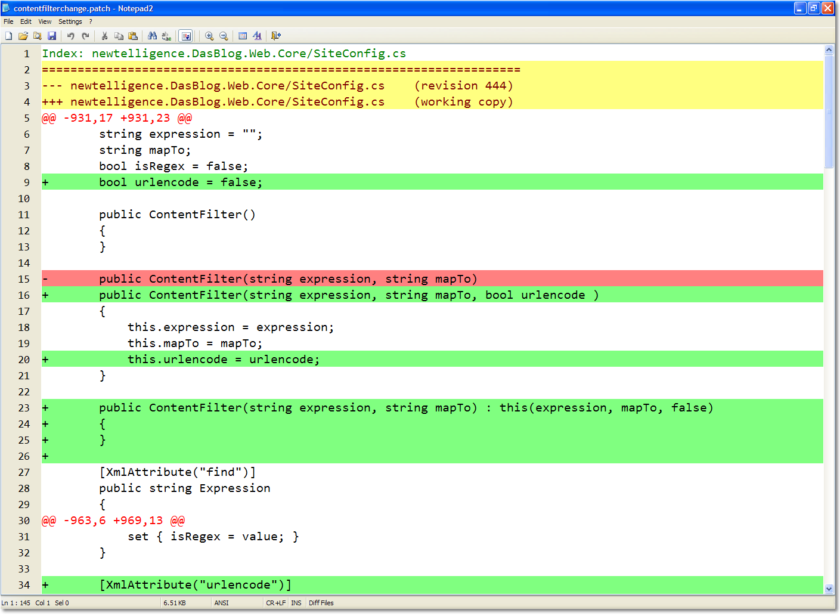Undo the last edit

[x=71, y=36]
